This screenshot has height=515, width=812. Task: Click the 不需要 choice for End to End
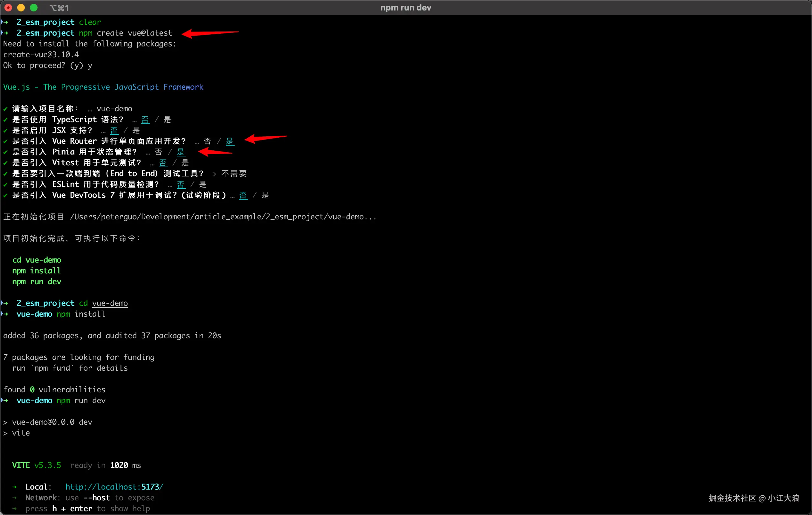click(x=234, y=173)
